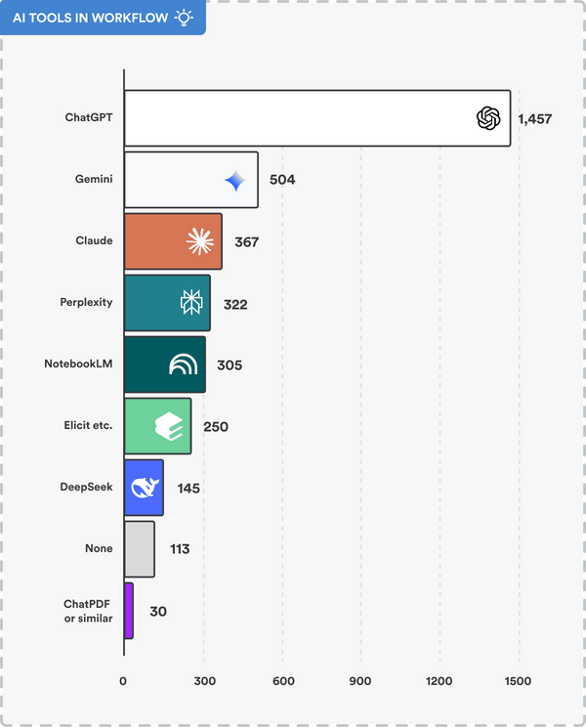Click the 145 value label
586x728 pixels.
tap(188, 489)
